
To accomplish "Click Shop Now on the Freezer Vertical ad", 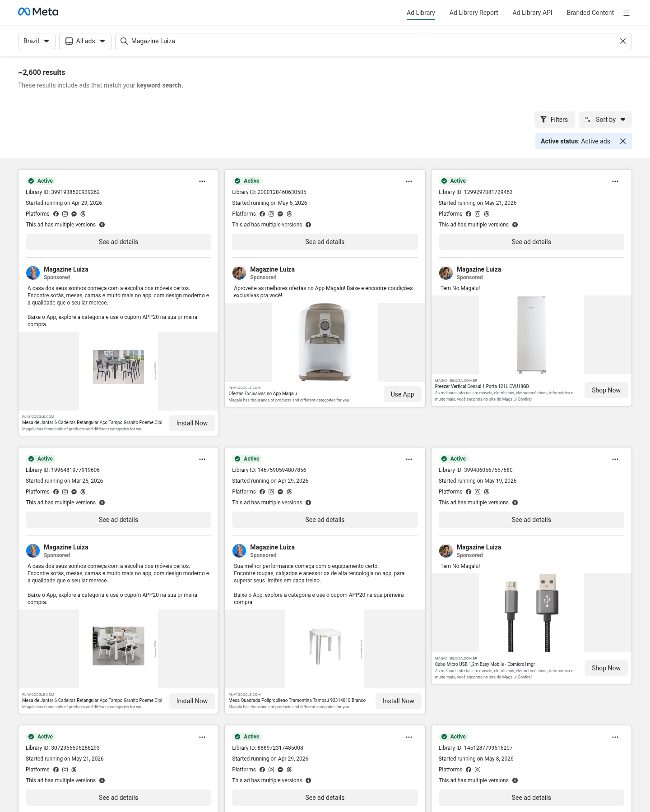I will click(606, 390).
